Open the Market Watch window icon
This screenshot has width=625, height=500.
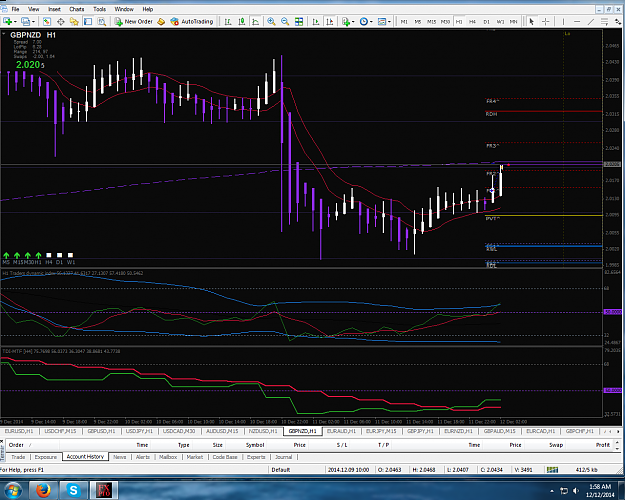point(47,22)
